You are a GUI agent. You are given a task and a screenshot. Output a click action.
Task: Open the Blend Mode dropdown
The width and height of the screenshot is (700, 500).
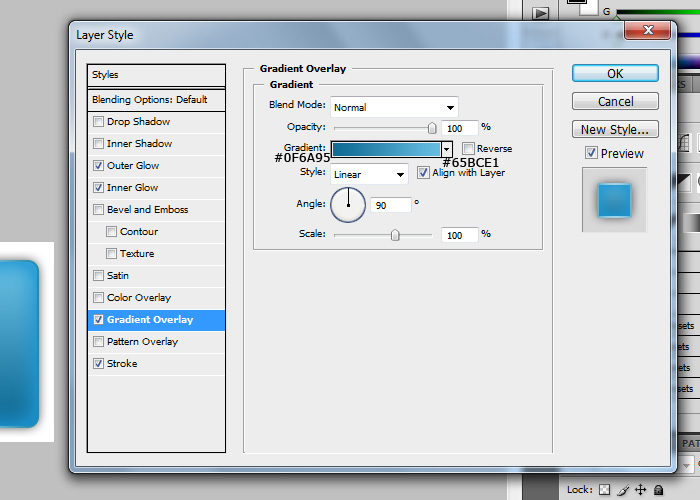point(394,107)
